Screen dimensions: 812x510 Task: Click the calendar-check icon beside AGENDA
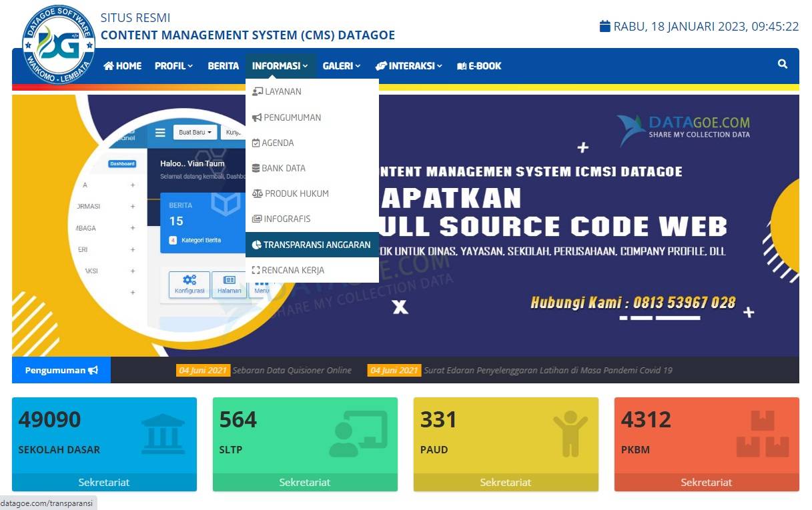click(256, 143)
